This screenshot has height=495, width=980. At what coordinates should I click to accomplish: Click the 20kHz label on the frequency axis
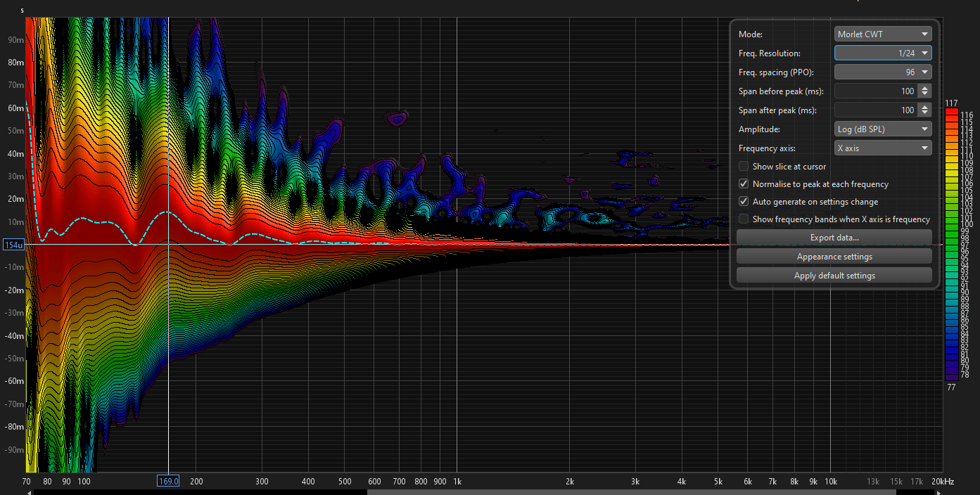(942, 482)
